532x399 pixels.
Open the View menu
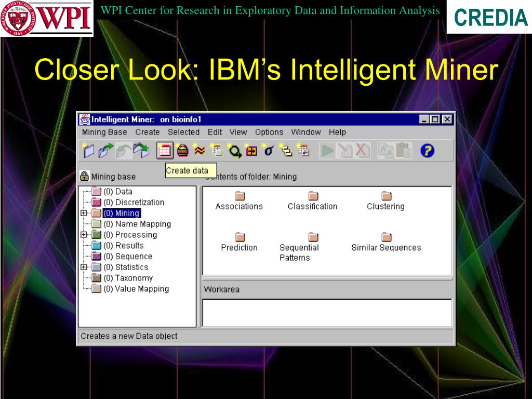[x=238, y=132]
